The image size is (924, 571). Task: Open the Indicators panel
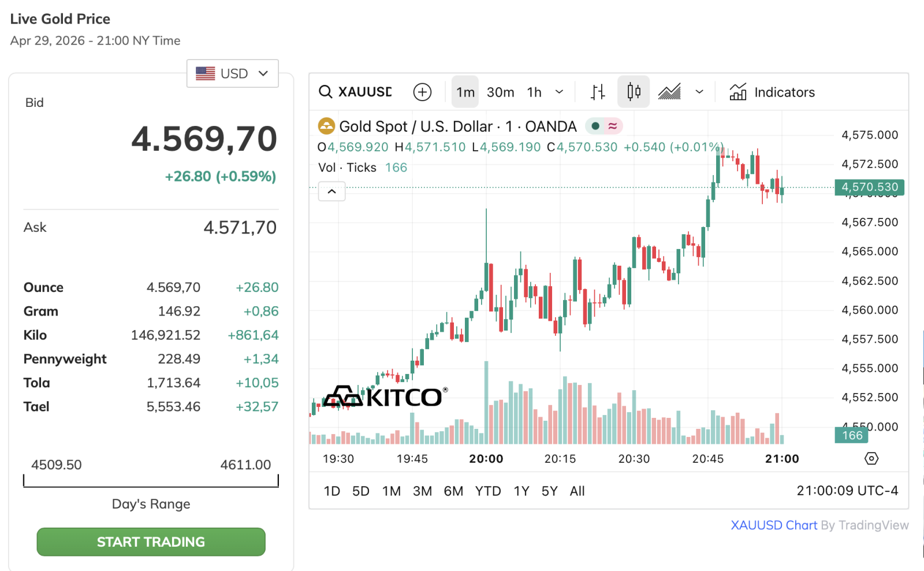click(x=772, y=92)
